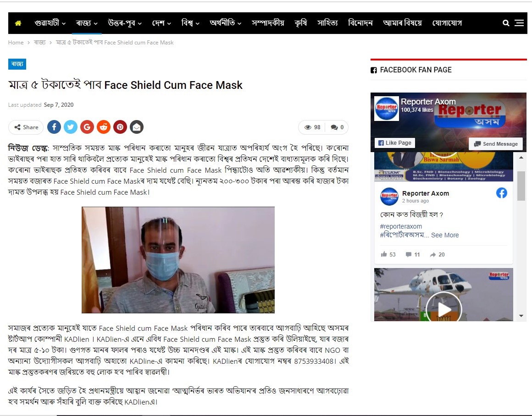This screenshot has height=416, width=532.
Task: Expand the অৰ্থনীতি dropdown menu
Action: click(226, 23)
